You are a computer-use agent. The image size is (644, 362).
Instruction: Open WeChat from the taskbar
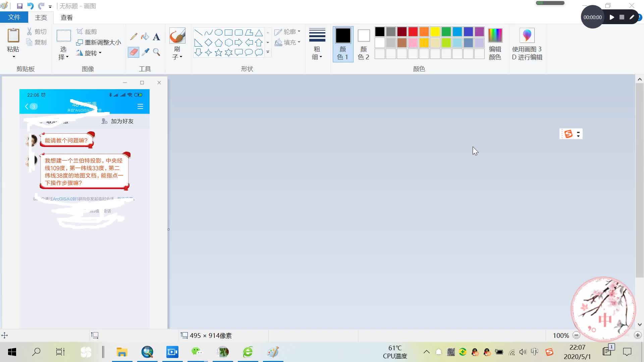click(197, 352)
